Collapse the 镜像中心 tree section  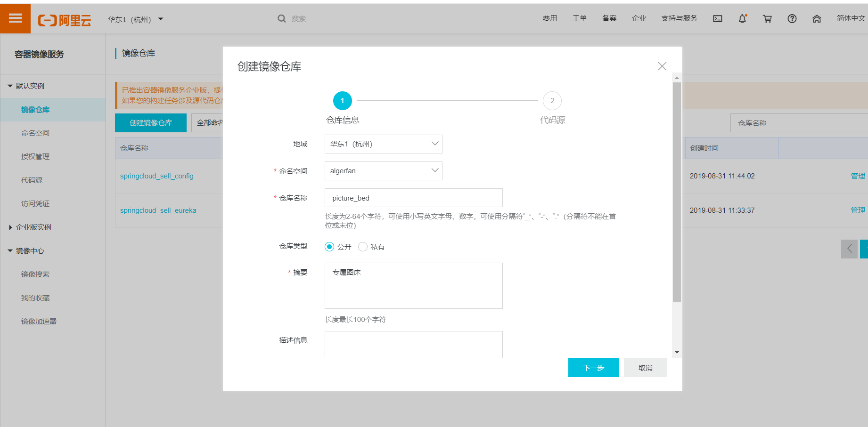pos(10,251)
